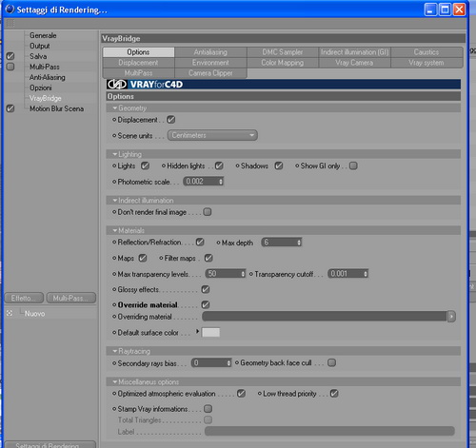Image resolution: width=476 pixels, height=448 pixels.
Task: Enable Geometry back face cull
Action: 331,362
